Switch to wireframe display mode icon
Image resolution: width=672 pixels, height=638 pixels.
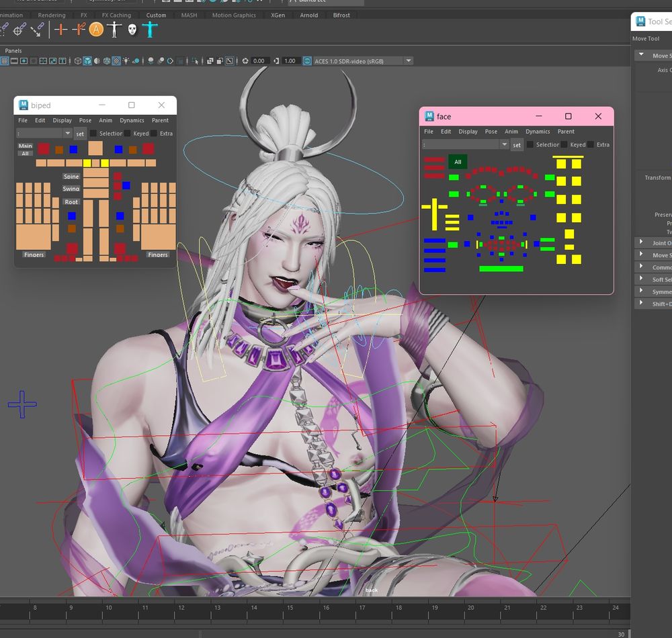tap(77, 60)
